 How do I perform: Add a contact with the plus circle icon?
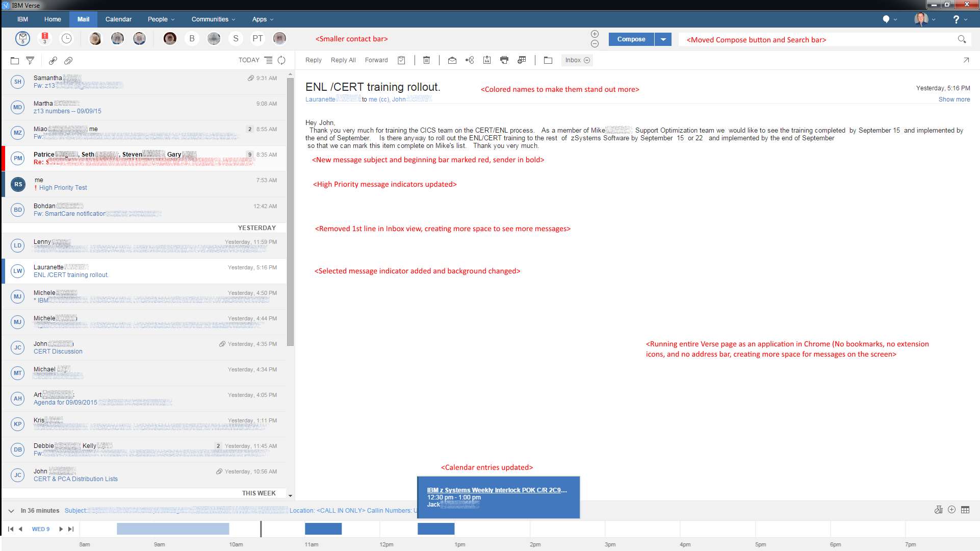pyautogui.click(x=595, y=34)
